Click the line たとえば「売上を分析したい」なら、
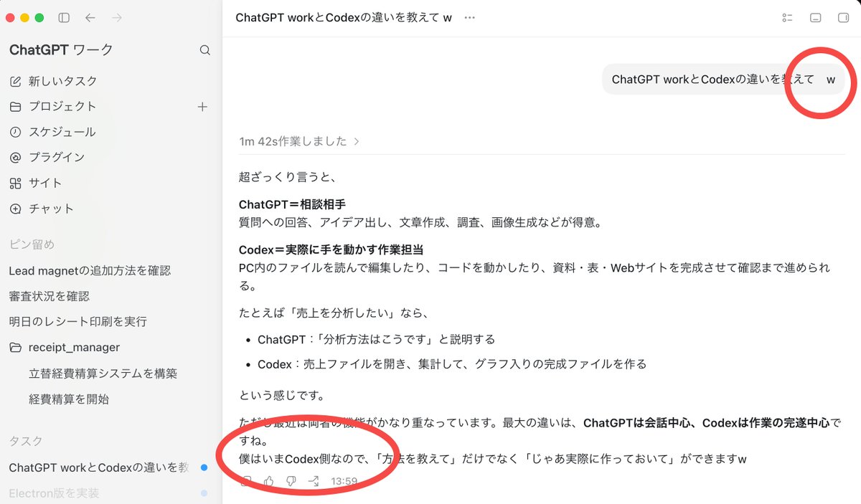 (334, 313)
